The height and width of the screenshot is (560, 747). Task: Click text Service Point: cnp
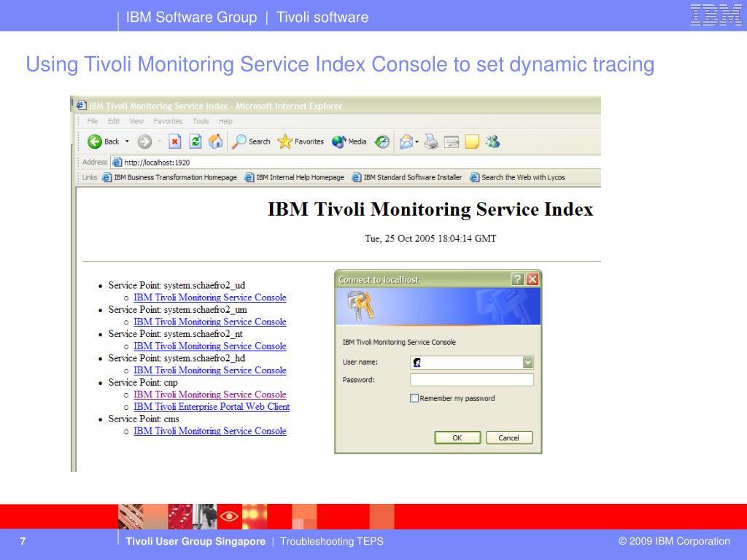[x=143, y=382]
